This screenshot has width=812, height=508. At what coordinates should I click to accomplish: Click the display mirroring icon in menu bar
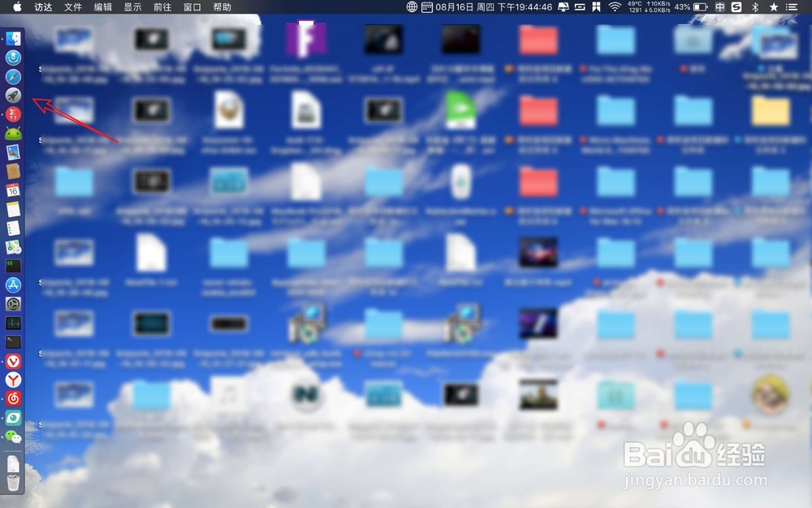tap(564, 7)
